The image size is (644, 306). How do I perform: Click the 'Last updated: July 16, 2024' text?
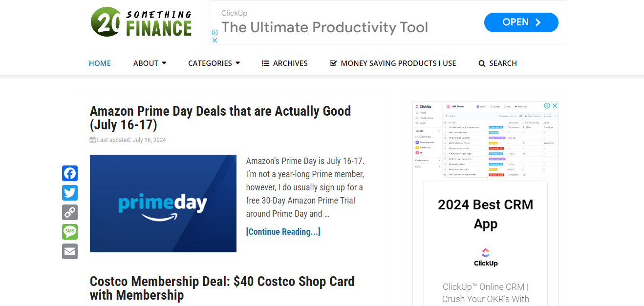click(x=131, y=140)
